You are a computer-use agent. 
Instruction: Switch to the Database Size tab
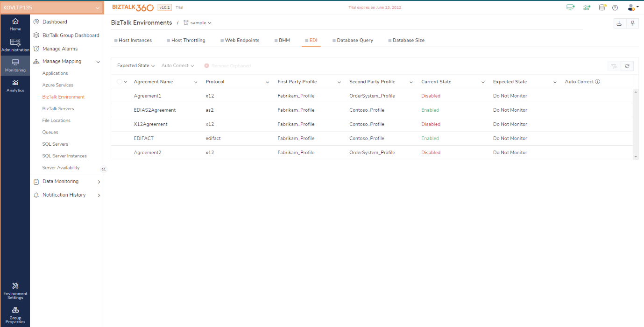pos(408,40)
